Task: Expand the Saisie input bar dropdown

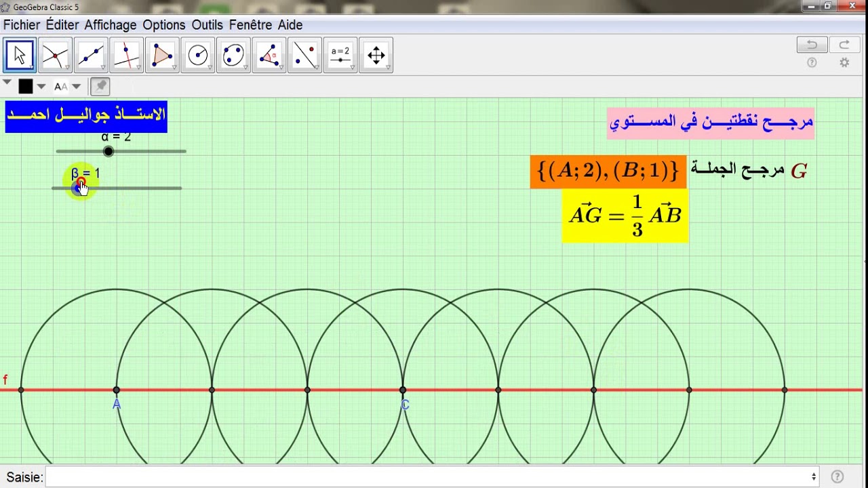Action: point(814,476)
